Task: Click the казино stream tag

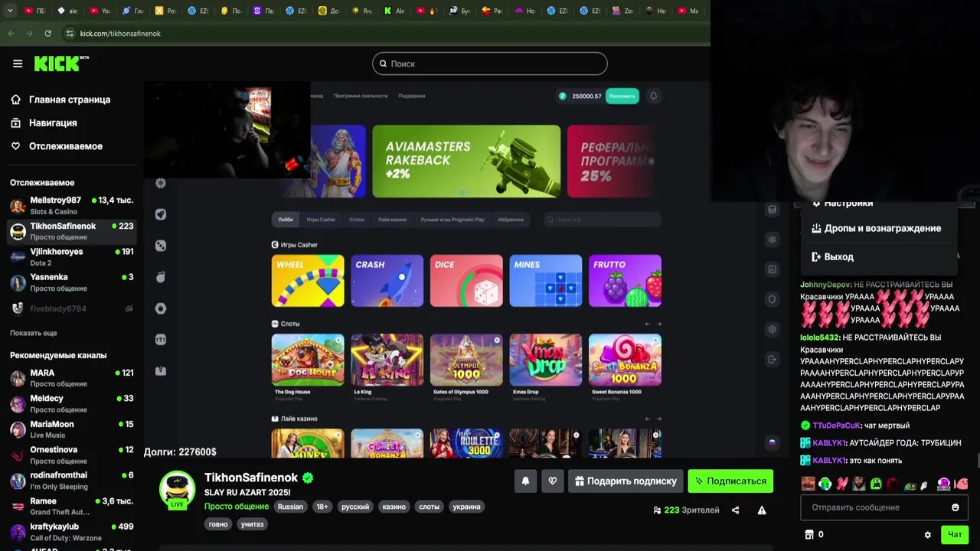Action: pos(394,507)
